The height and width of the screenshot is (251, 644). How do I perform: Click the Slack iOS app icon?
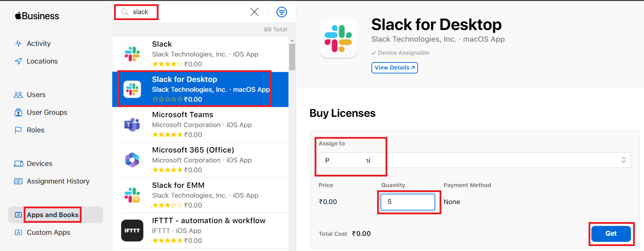(x=132, y=54)
